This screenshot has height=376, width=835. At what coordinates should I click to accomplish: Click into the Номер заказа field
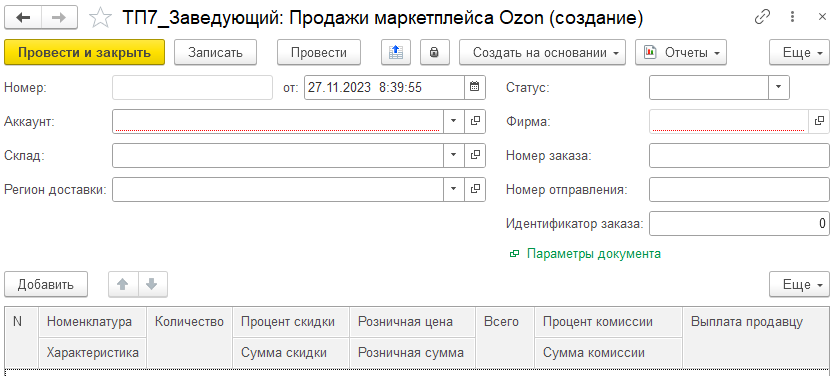(x=739, y=155)
